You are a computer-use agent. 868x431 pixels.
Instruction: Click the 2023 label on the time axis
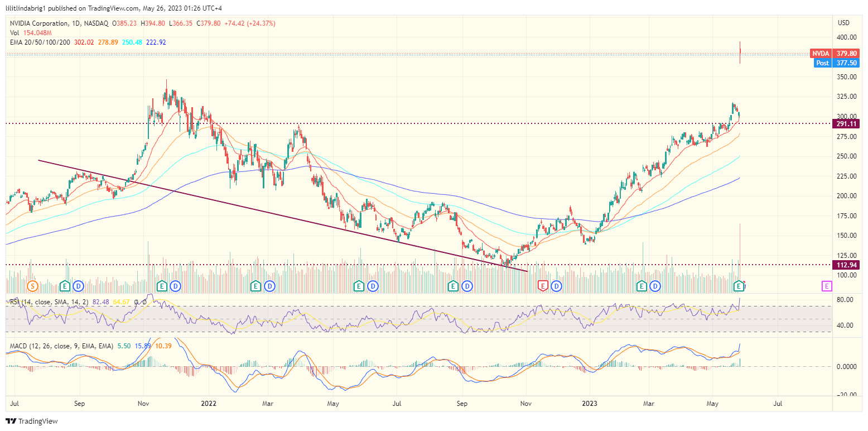pos(590,403)
